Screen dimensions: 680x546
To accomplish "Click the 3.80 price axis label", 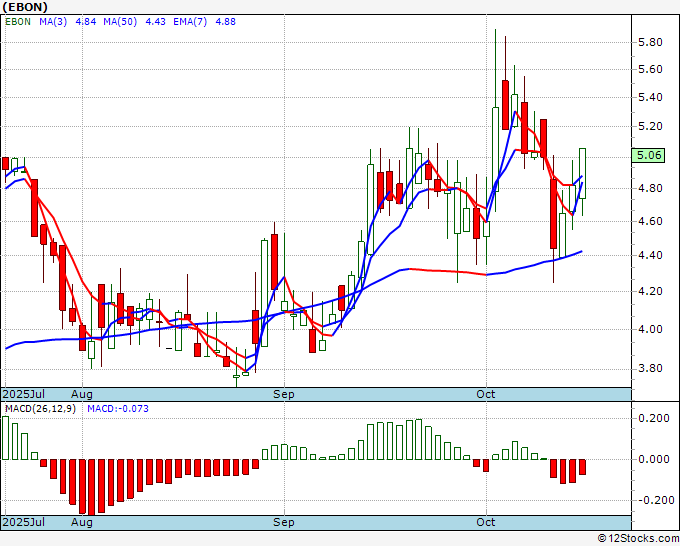I will click(x=650, y=368).
